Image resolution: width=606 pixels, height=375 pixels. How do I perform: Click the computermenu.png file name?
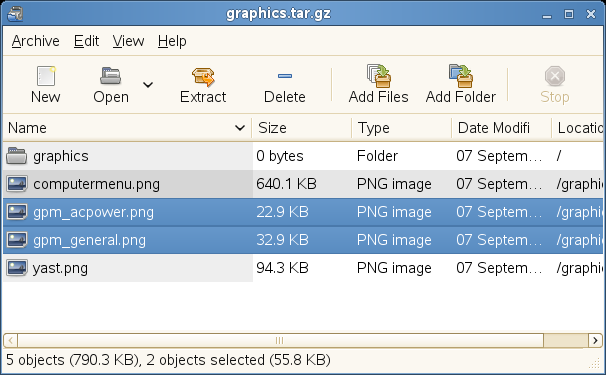click(96, 184)
